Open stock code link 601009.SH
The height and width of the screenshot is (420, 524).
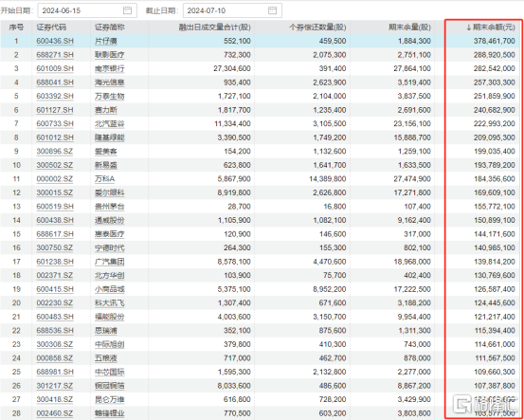[55, 68]
